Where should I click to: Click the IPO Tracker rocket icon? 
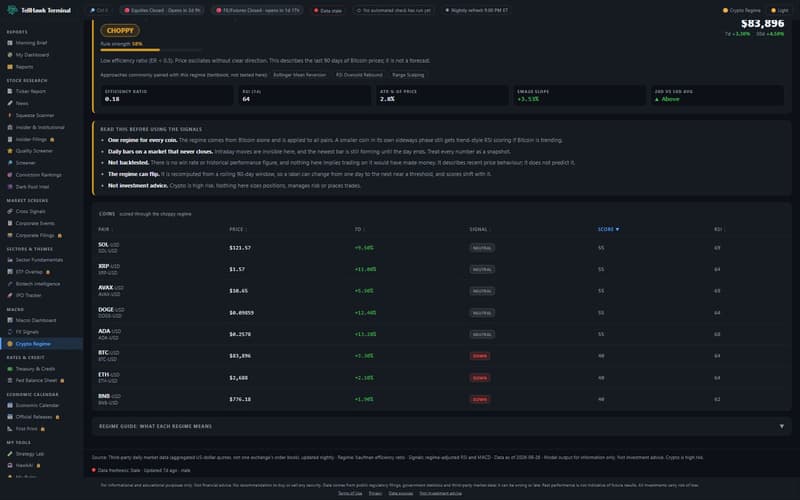click(10, 295)
